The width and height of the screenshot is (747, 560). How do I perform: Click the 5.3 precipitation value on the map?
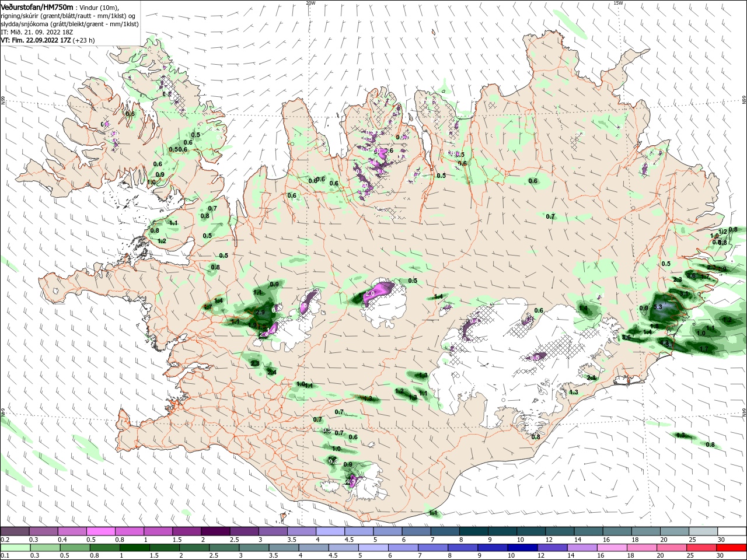[x=658, y=307]
